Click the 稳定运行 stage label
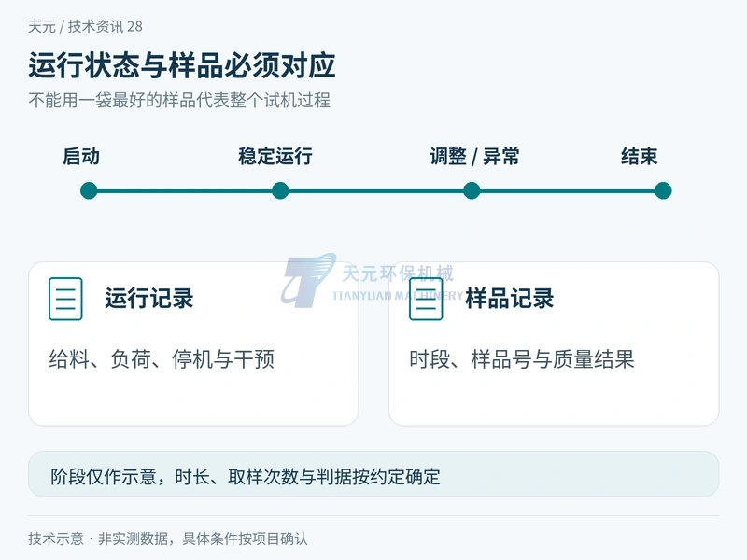 tap(275, 156)
